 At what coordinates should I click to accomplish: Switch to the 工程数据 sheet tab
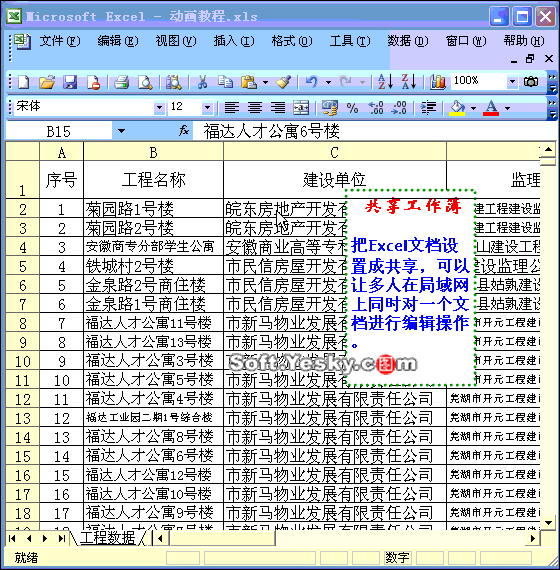click(108, 538)
